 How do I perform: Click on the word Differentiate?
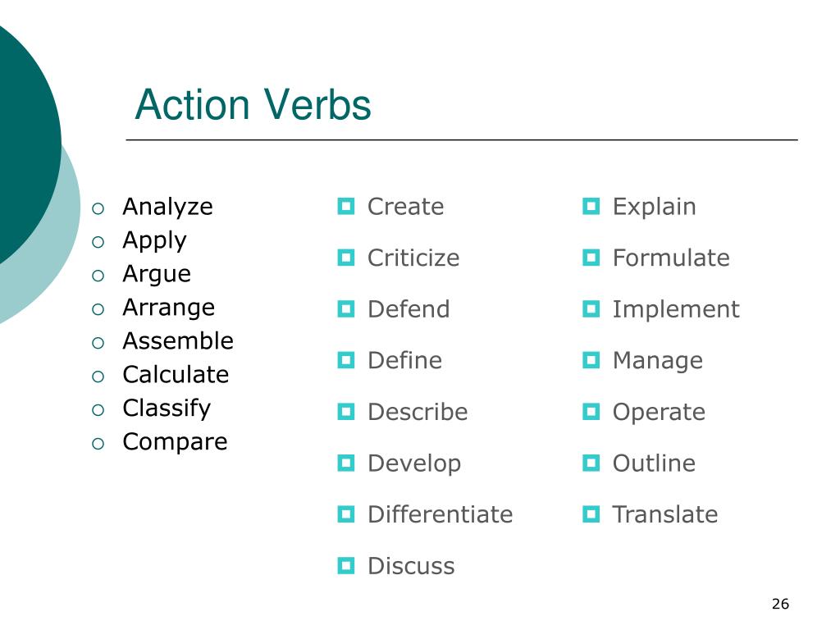[x=441, y=514]
